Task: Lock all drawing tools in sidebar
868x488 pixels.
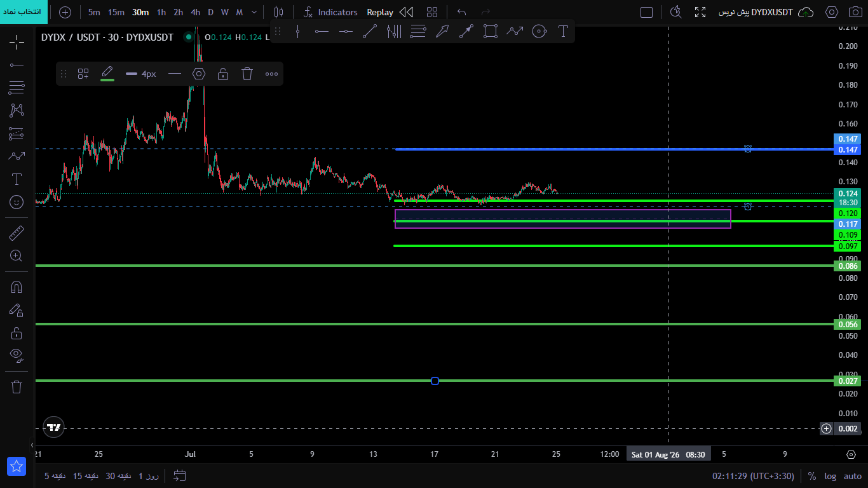Action: 17,333
